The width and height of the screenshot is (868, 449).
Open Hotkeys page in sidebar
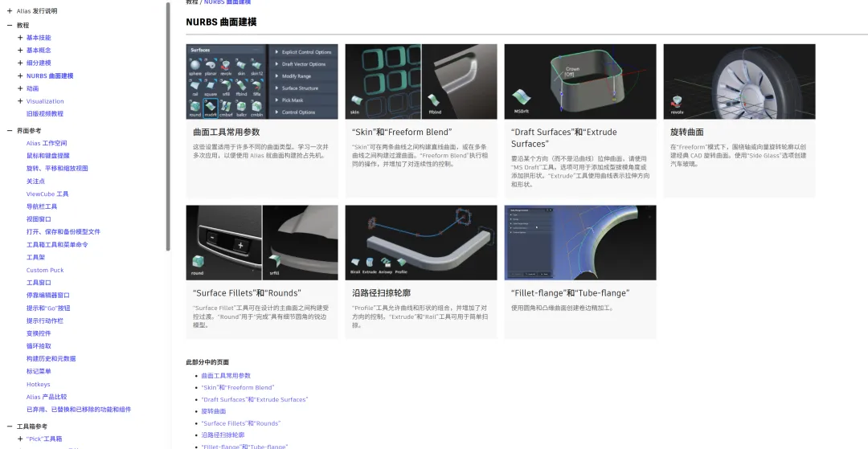(39, 384)
